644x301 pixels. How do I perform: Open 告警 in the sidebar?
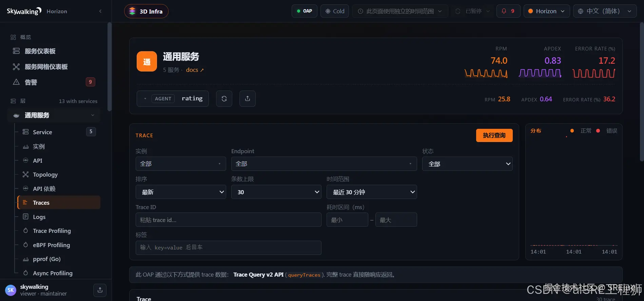54,82
